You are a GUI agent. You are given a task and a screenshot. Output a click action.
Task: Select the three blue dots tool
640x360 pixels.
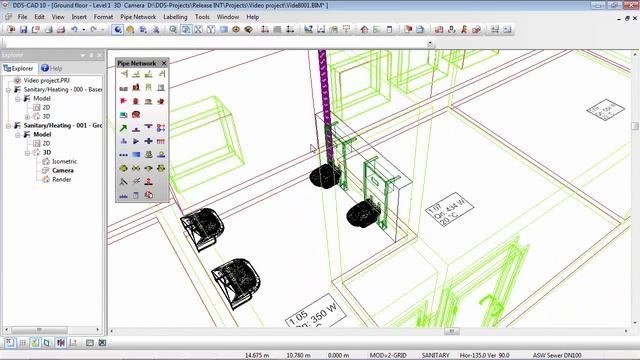123,155
